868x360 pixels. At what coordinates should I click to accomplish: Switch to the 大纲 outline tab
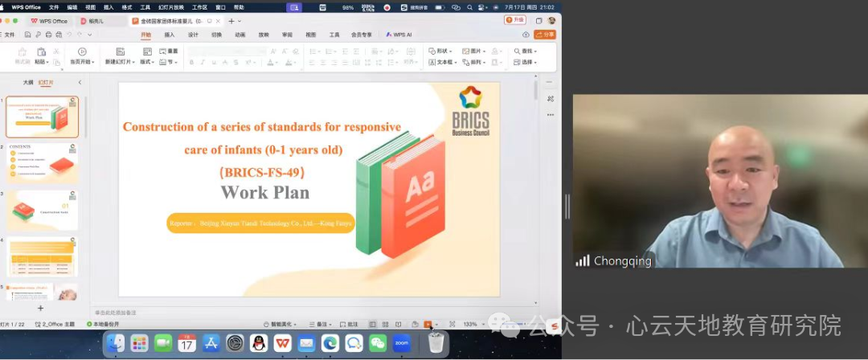click(27, 83)
